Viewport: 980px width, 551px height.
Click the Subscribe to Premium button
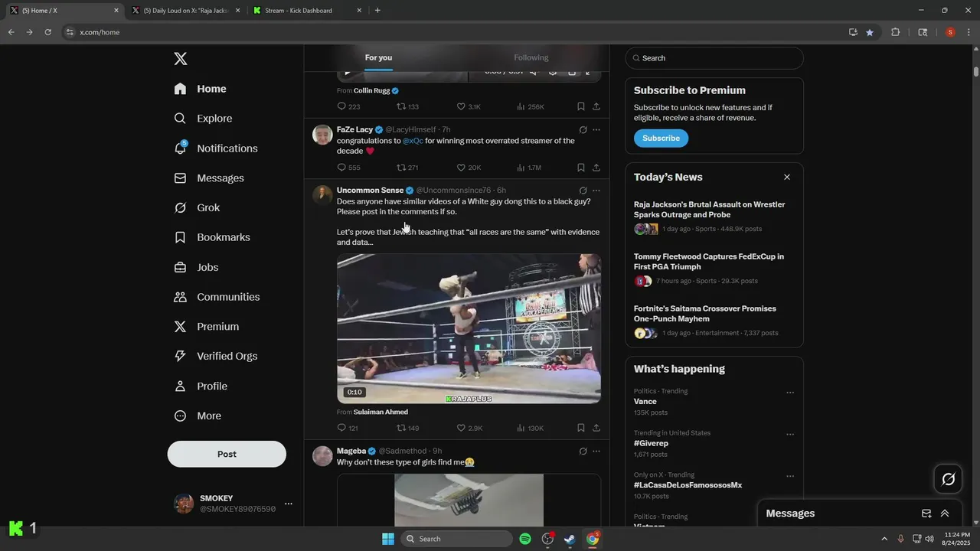point(661,139)
